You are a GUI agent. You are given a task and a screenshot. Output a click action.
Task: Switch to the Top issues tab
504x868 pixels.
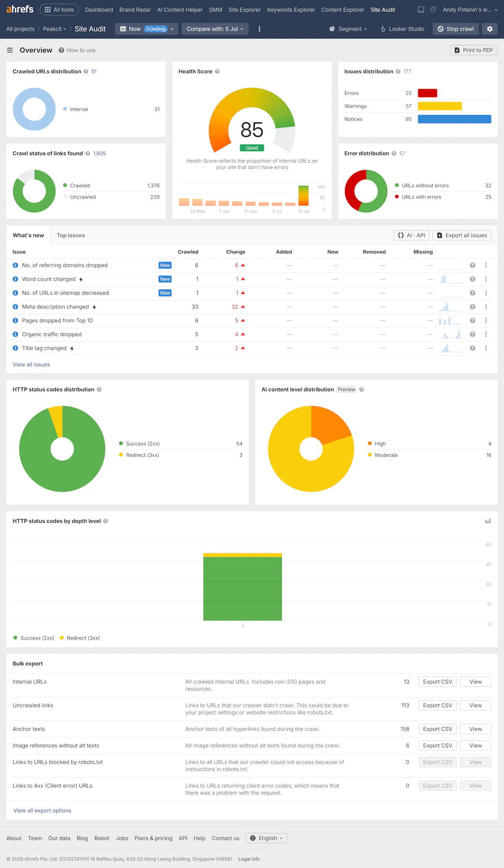pos(71,236)
